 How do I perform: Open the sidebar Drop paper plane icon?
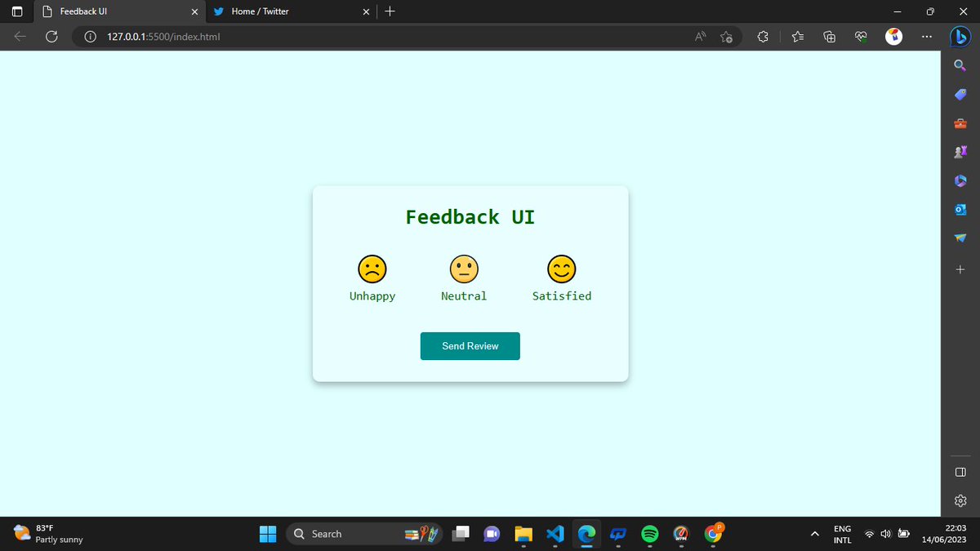[x=960, y=238]
